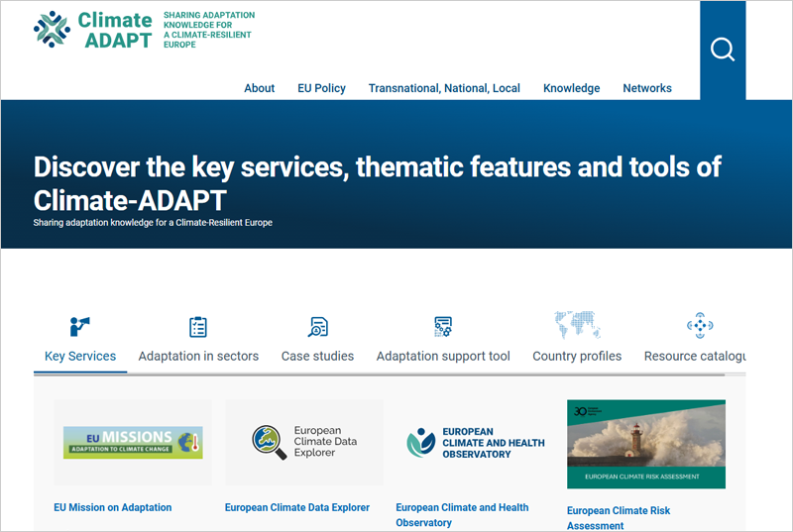Viewport: 793px width, 532px height.
Task: Click the Case studies document-search icon
Action: [317, 326]
